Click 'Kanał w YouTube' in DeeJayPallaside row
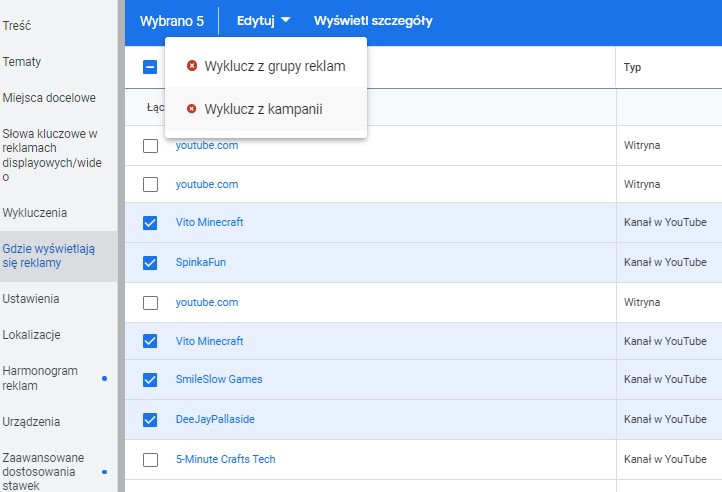Image resolution: width=722 pixels, height=492 pixels. pyautogui.click(x=665, y=419)
